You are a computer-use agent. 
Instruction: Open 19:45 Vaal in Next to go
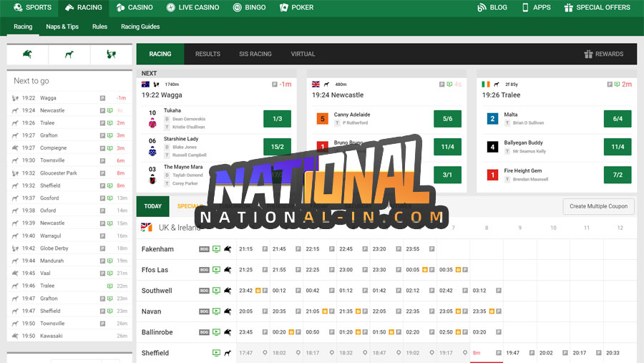point(69,273)
